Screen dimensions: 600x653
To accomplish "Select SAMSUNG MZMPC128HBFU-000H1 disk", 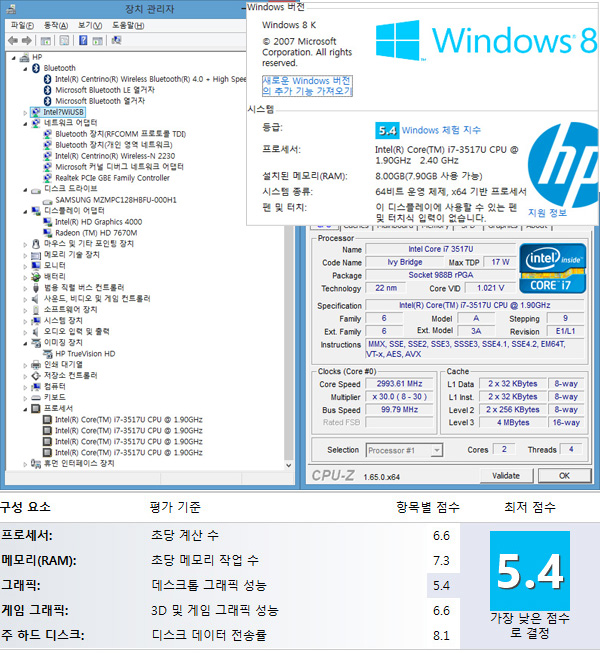I will click(x=116, y=200).
